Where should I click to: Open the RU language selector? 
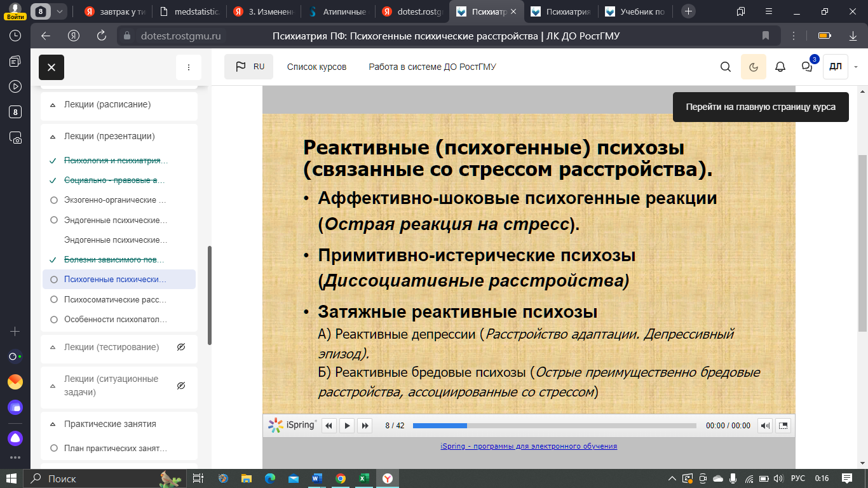pyautogui.click(x=249, y=67)
